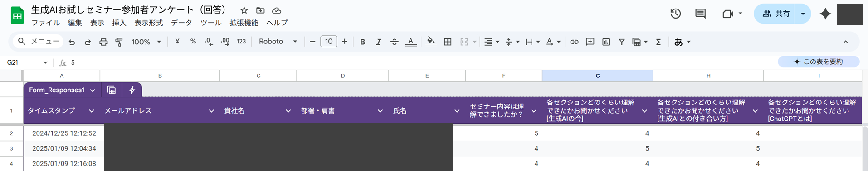Open the name box dropdown arrow
Viewport: 868px width, 171px height.
click(45, 62)
